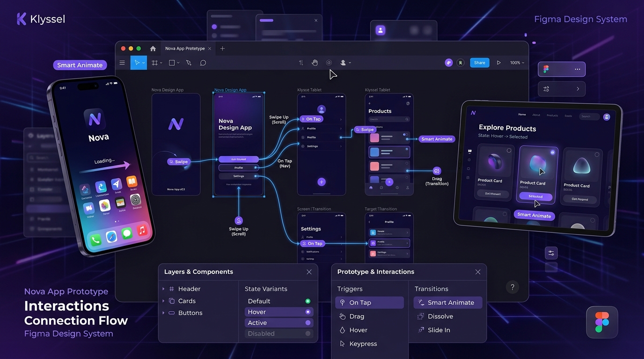The image size is (644, 359).
Task: Choose the On Tap trigger in Prototype panel
Action: pos(369,302)
